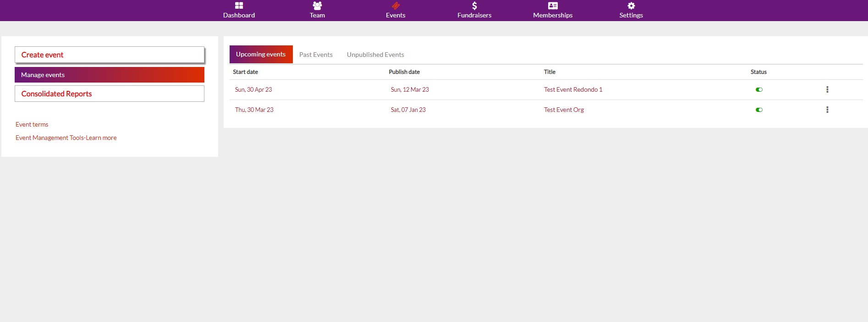
Task: Open the Test Event Redondo 1 title
Action: [573, 89]
